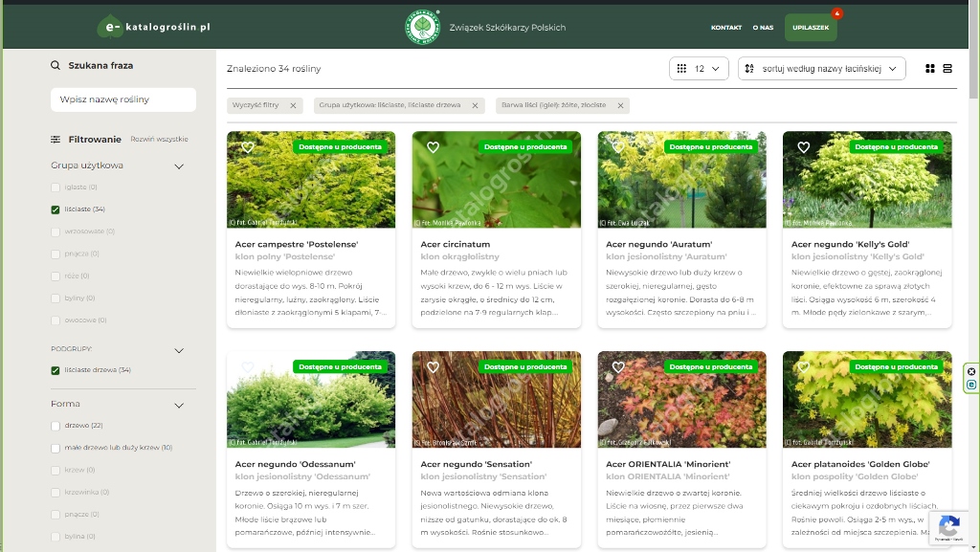Uncheck the liściaste checkbox
This screenshot has height=552, width=980.
[56, 210]
